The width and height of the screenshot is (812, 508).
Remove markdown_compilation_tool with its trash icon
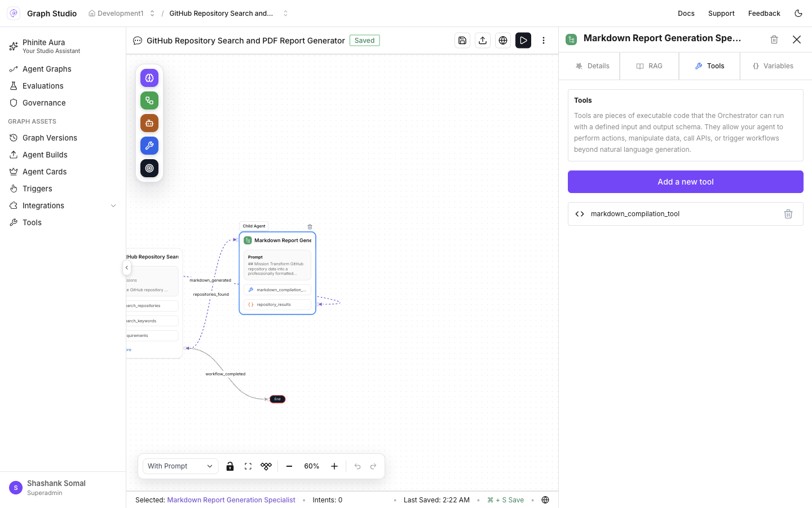[x=788, y=214]
